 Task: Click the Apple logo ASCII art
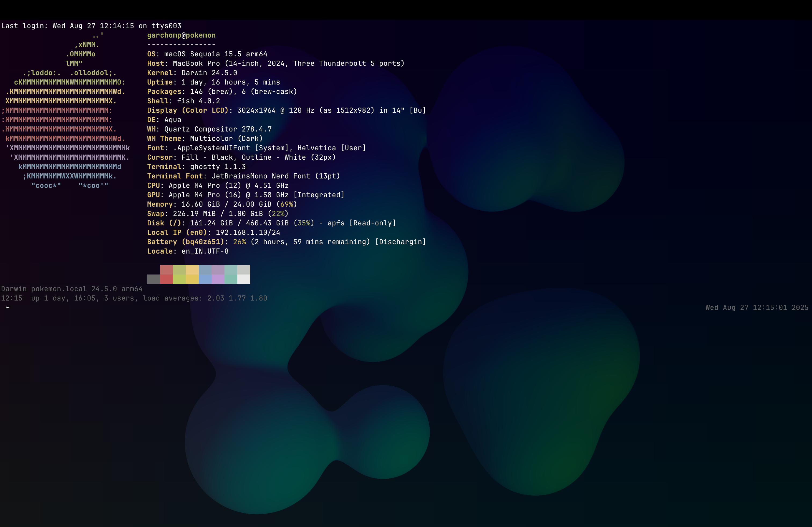(x=65, y=111)
